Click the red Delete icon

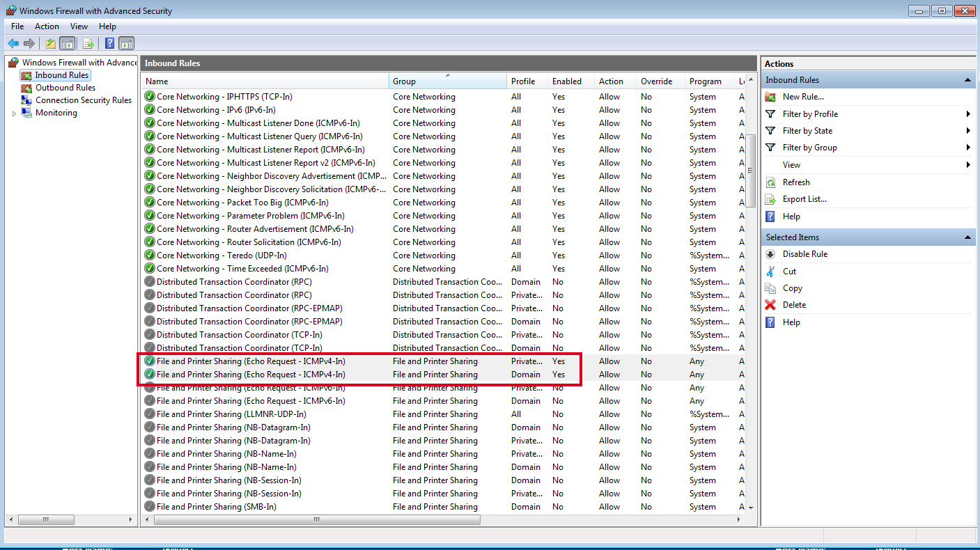771,304
